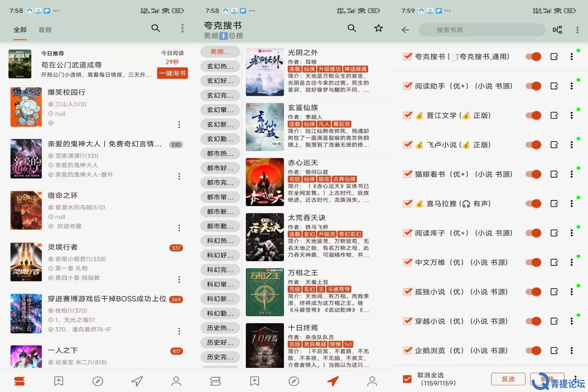Disable the 猫眼看书 source toggle

pyautogui.click(x=533, y=174)
